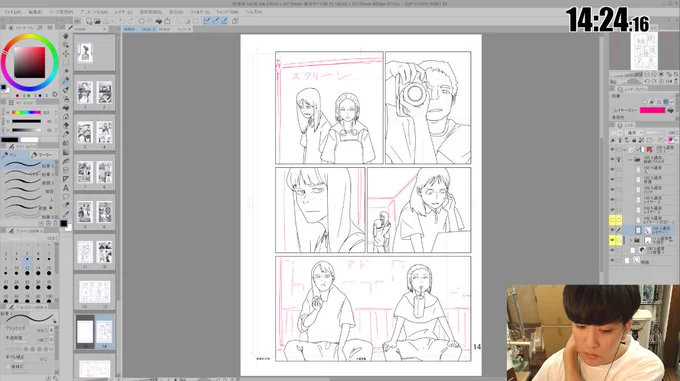Select brush size 100 preset
680x381 pixels.
tap(49, 291)
